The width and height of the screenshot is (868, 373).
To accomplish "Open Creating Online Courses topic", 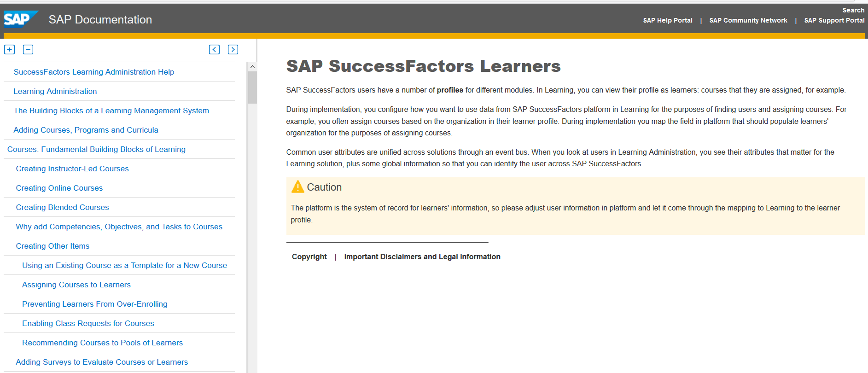I will click(x=59, y=188).
